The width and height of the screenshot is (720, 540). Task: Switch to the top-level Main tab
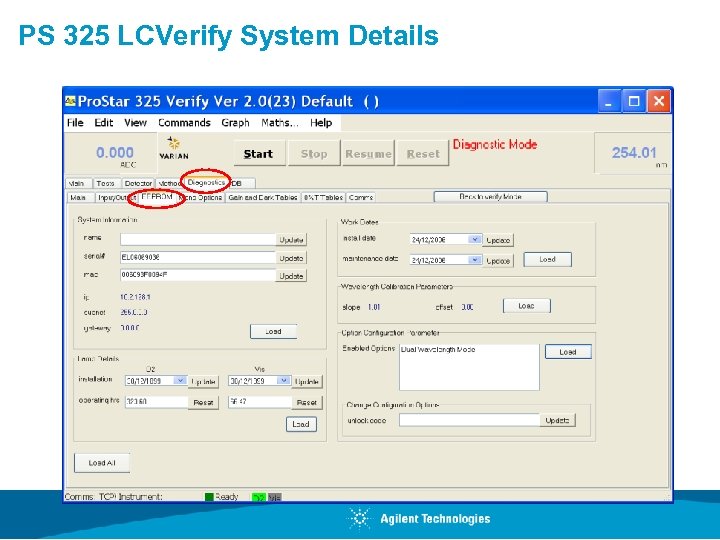pos(78,183)
